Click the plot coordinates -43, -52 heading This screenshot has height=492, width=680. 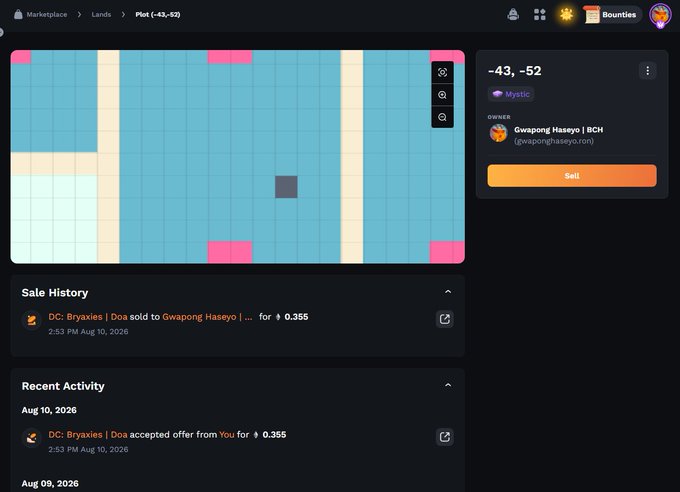(514, 71)
